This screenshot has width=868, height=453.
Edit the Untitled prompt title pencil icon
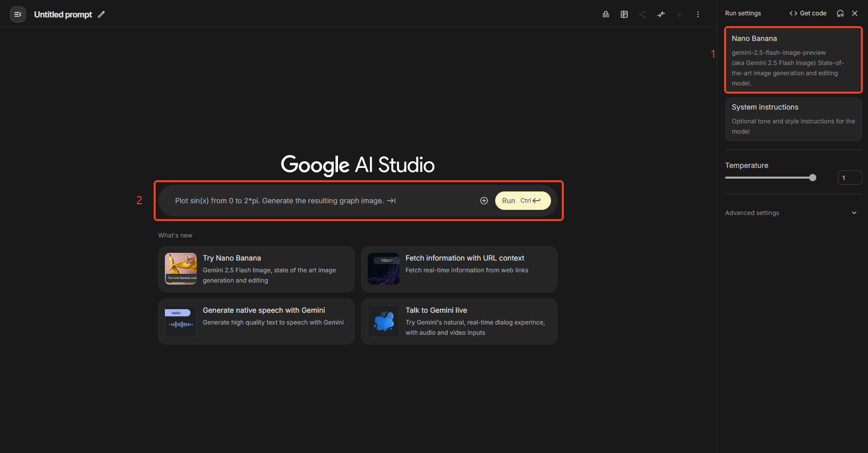101,14
